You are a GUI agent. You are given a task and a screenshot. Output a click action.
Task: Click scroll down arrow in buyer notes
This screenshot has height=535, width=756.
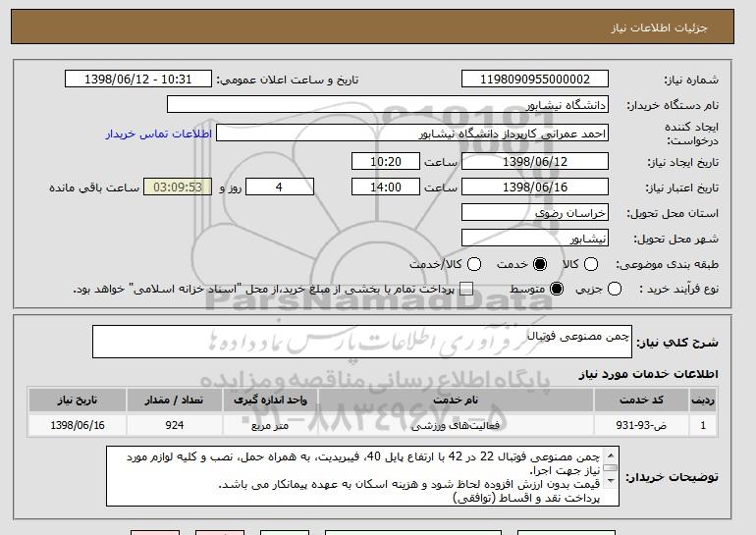click(611, 481)
